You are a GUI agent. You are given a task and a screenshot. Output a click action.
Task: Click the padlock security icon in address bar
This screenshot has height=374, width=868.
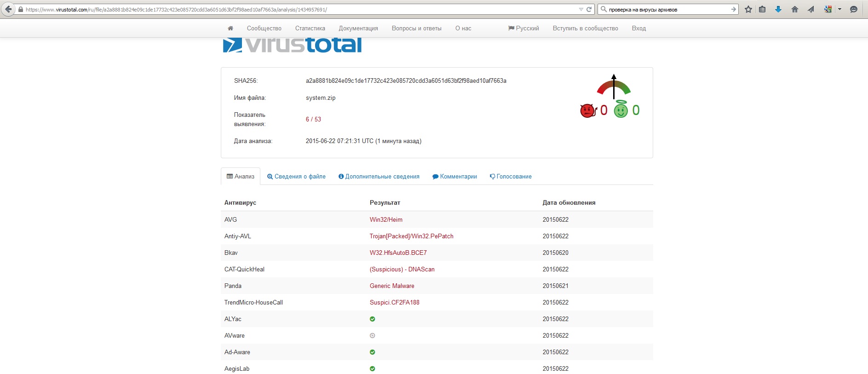click(21, 10)
